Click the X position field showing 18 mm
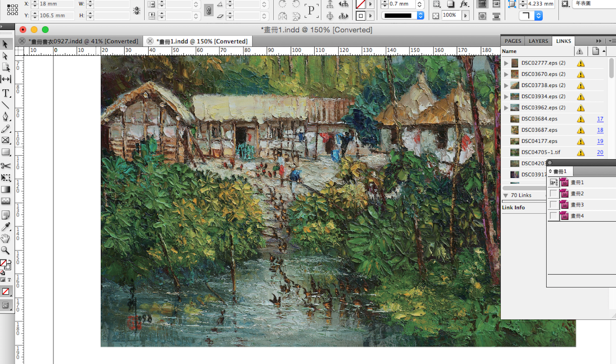 coord(56,4)
